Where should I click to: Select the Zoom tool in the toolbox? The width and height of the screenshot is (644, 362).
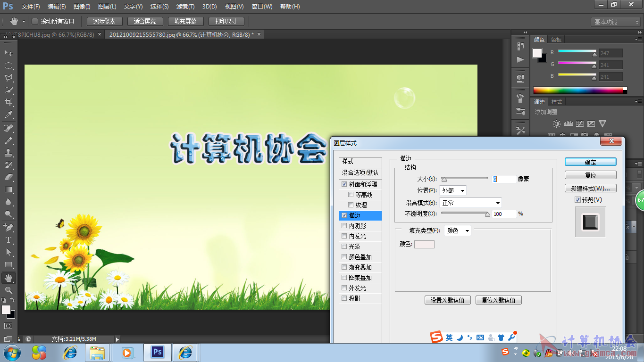(8, 290)
